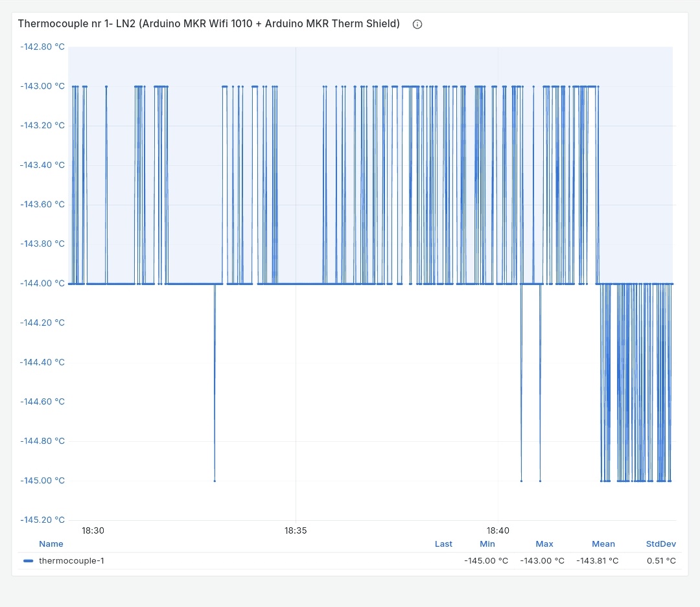Toggle visibility of the thermocouple-1 series
Image resolution: width=700 pixels, height=607 pixels.
71,561
